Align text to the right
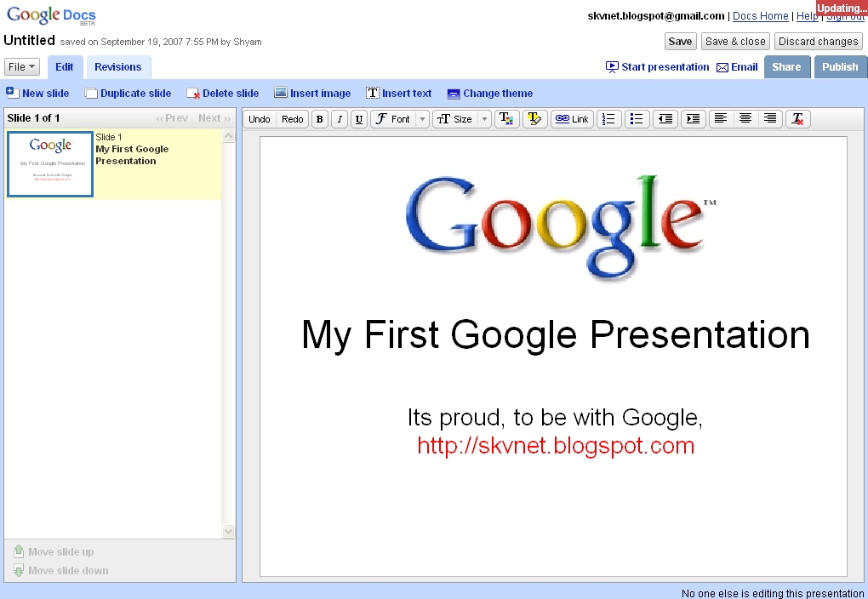 pos(770,118)
